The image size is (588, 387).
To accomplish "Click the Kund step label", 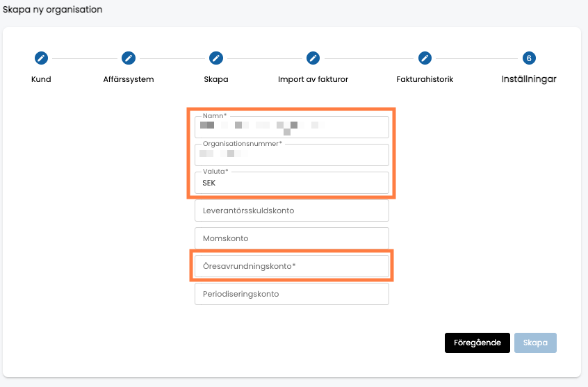I will click(41, 79).
